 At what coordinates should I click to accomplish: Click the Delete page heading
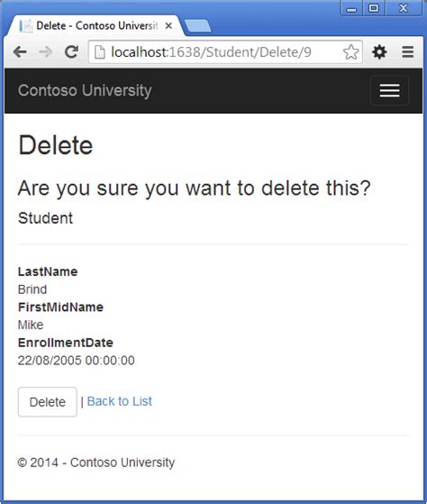(56, 145)
